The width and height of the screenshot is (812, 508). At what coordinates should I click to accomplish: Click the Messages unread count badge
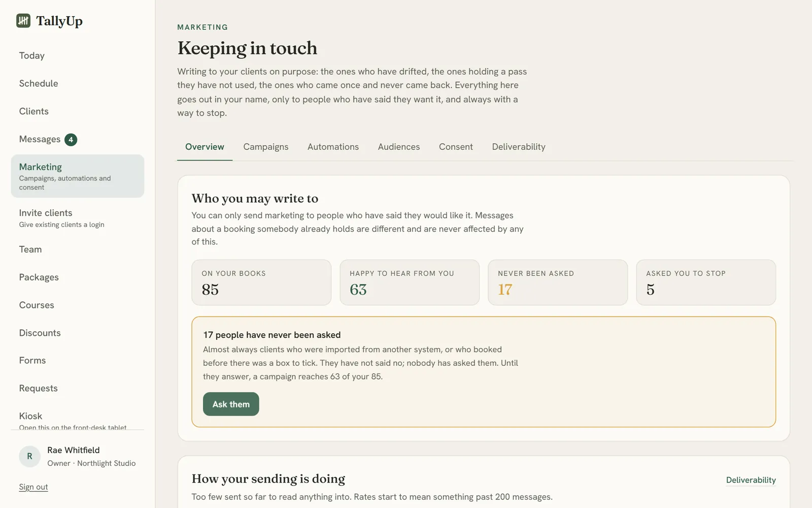[71, 140]
